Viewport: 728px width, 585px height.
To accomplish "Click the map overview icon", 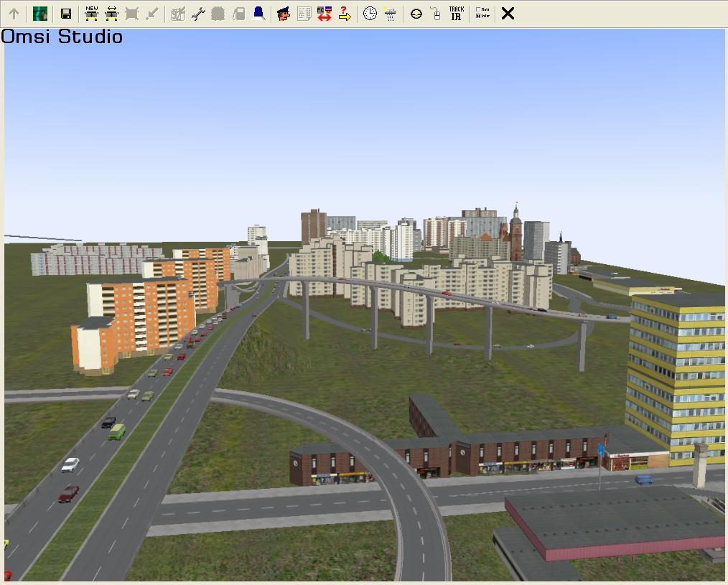I will 40,14.
